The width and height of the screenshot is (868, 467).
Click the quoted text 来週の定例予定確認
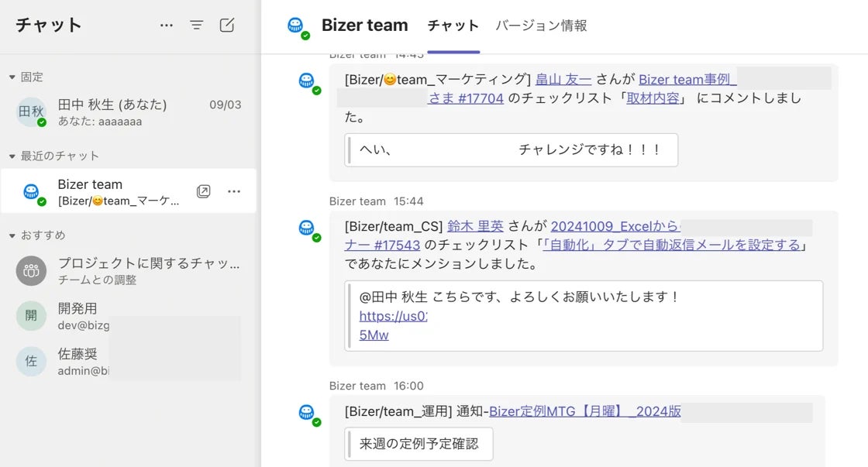[418, 444]
